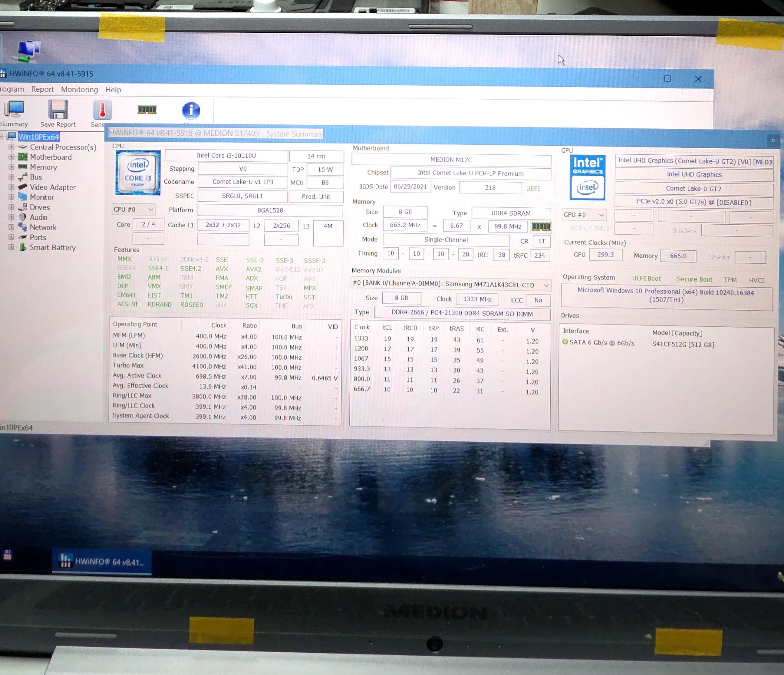
Task: Minimize the main HWiNFO window
Action: click(637, 78)
